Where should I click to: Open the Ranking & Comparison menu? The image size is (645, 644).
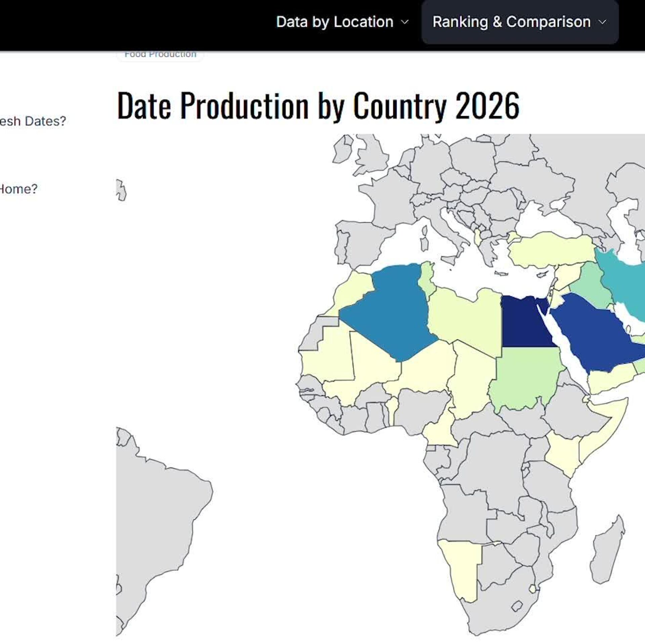click(511, 22)
